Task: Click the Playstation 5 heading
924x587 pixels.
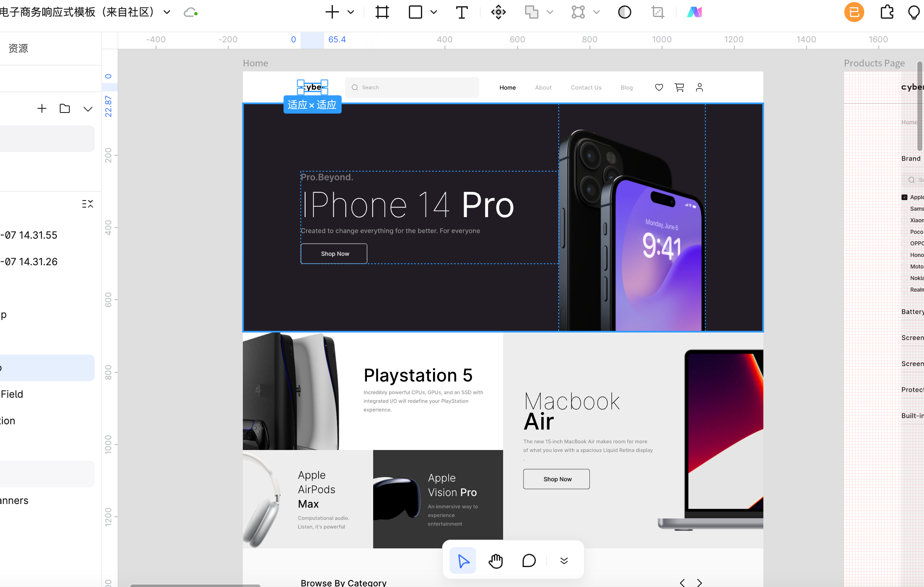Action: [418, 375]
